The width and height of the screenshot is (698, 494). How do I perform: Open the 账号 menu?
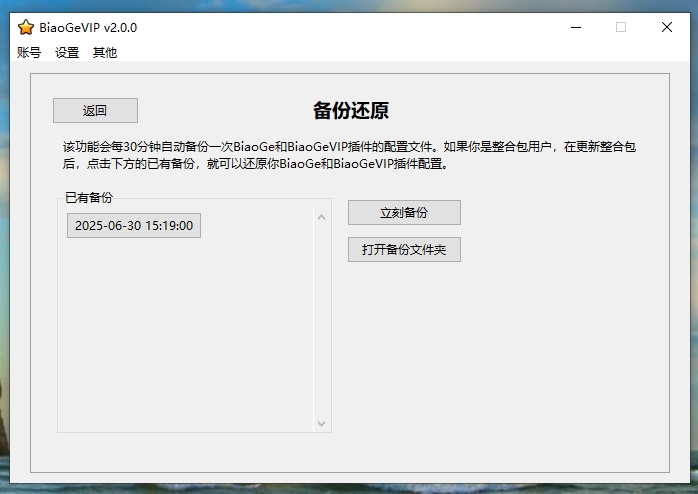(x=29, y=53)
